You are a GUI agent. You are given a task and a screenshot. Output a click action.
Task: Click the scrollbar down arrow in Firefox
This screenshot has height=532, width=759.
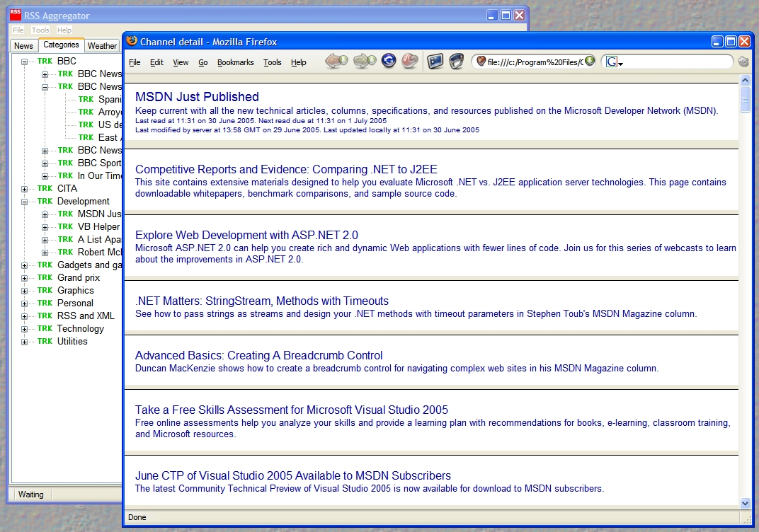coord(745,503)
